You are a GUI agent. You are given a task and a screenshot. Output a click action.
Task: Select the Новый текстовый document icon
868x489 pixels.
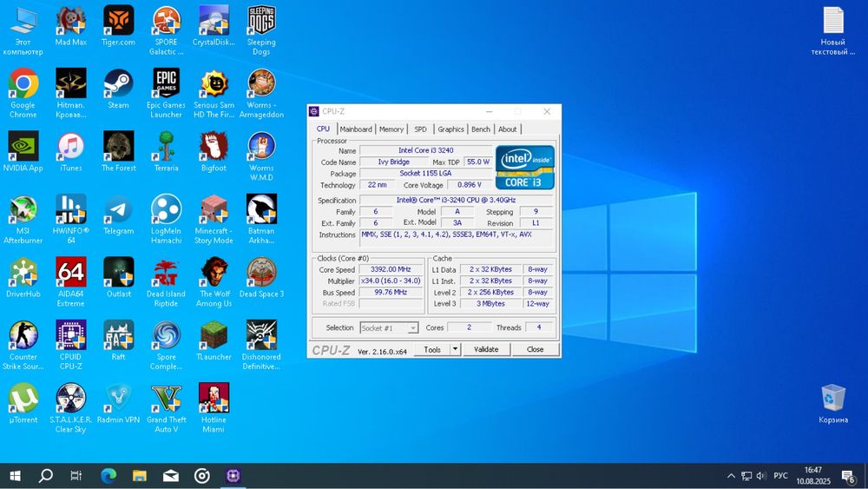click(833, 31)
